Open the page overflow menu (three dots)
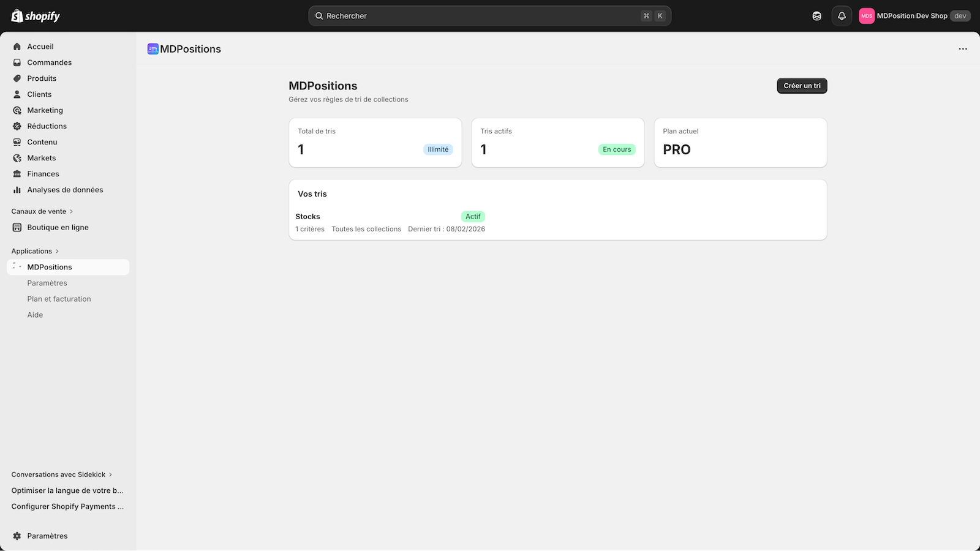The width and height of the screenshot is (980, 551). [962, 48]
